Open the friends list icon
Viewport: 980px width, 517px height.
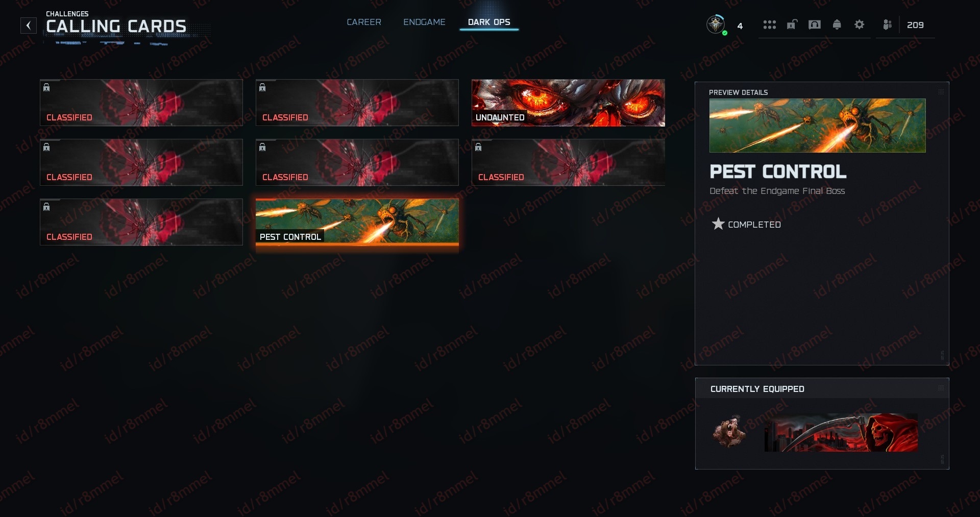(x=887, y=24)
